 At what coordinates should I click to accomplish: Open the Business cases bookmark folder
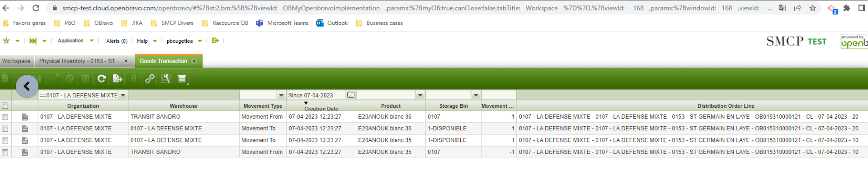click(x=379, y=23)
